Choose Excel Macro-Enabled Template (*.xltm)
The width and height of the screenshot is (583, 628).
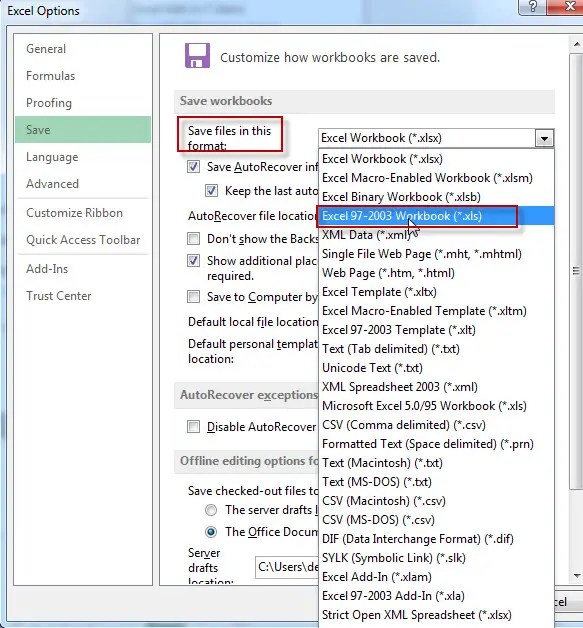[436, 311]
